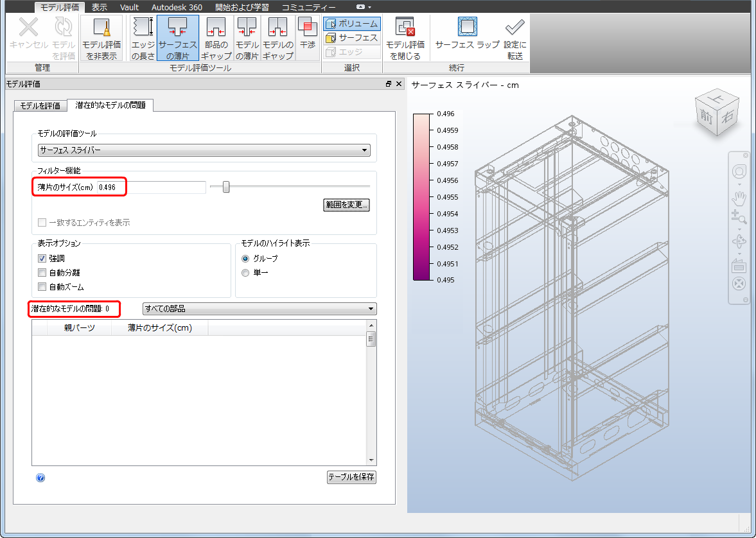Select the エッジの長さ edge length tool
The width and height of the screenshot is (756, 538).
tap(143, 38)
